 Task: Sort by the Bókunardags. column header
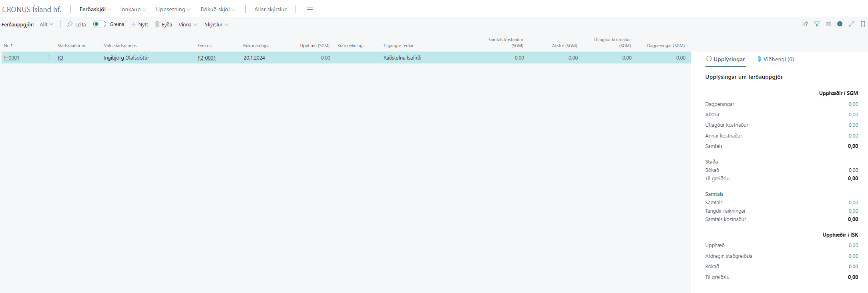click(256, 46)
